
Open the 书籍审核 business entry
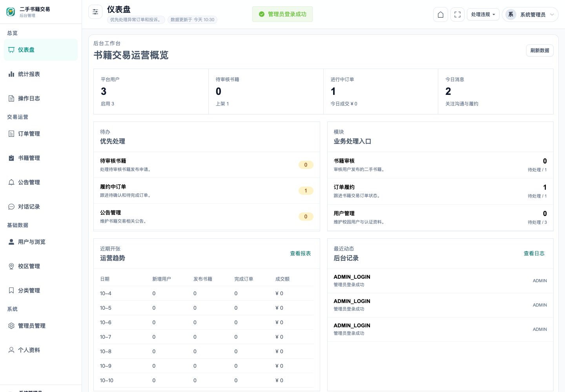440,165
